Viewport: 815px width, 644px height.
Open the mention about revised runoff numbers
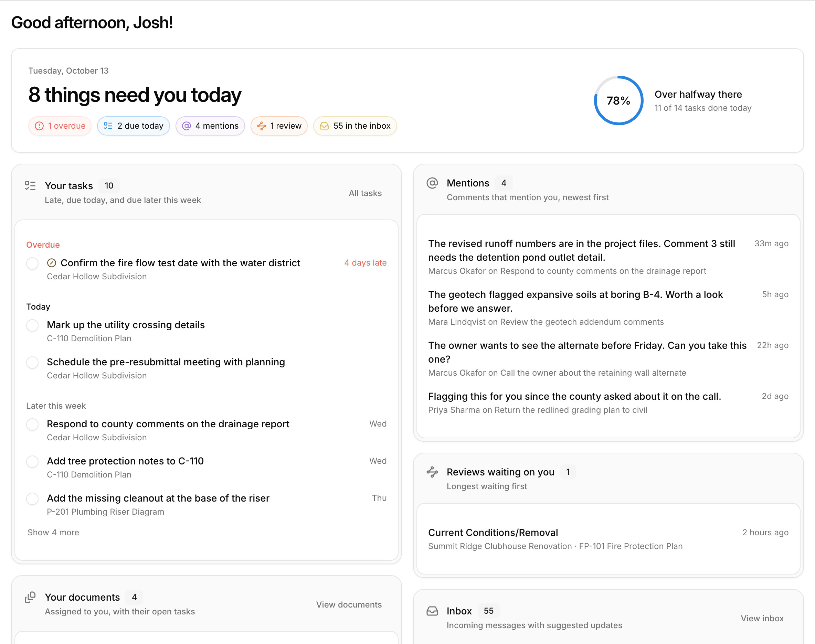(x=608, y=257)
